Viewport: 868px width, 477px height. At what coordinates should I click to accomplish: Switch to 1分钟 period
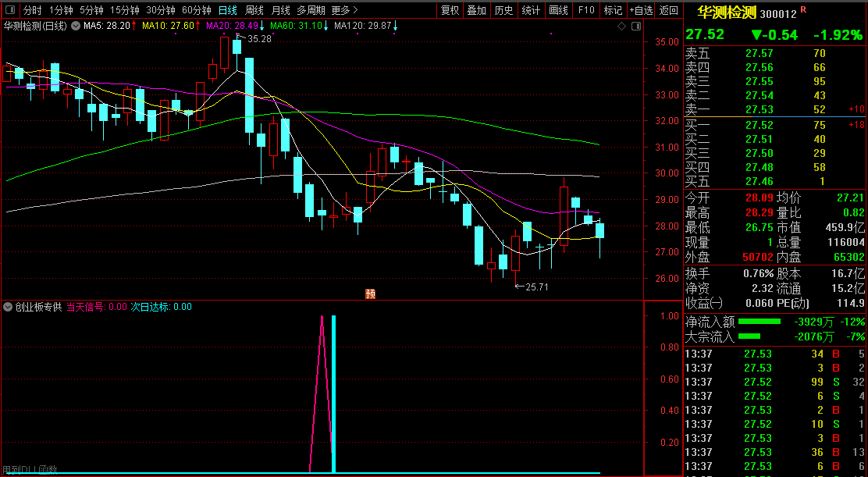pos(61,10)
